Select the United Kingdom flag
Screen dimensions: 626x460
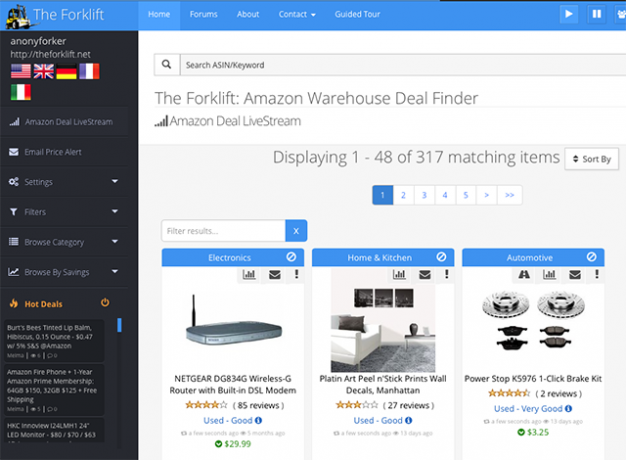[x=44, y=71]
